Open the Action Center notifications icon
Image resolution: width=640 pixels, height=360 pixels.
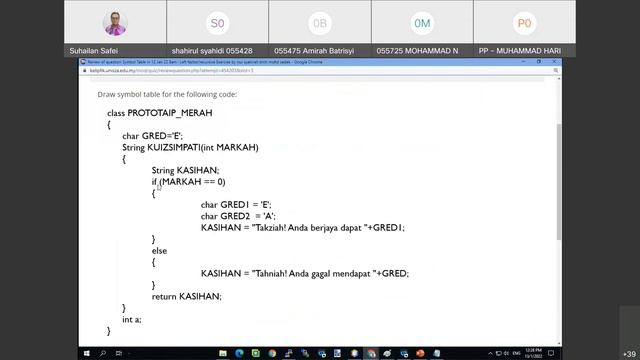(551, 353)
